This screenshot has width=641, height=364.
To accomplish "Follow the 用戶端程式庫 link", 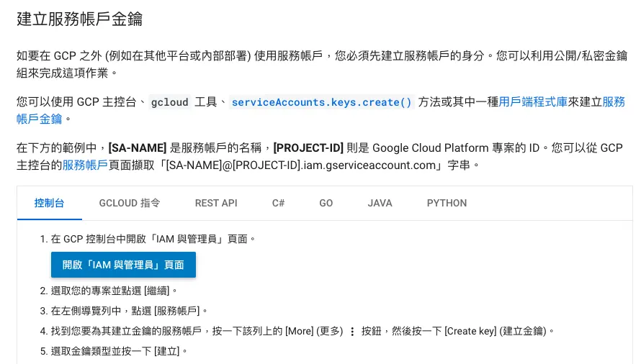I will click(533, 101).
